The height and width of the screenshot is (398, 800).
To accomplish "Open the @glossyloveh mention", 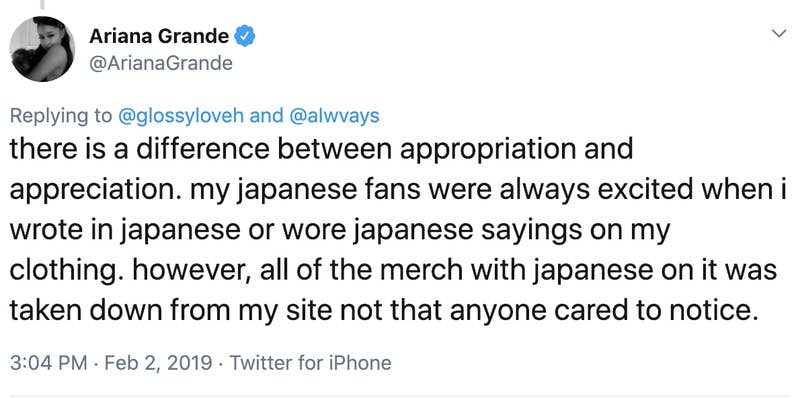I will point(183,116).
